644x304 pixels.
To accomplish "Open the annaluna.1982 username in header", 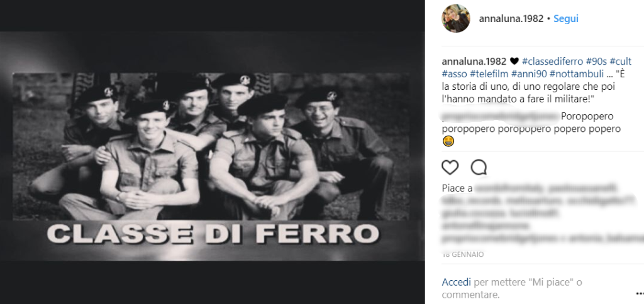I will click(511, 18).
